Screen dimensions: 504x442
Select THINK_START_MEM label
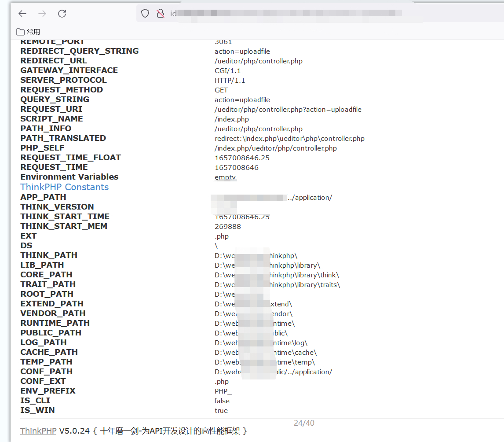64,225
